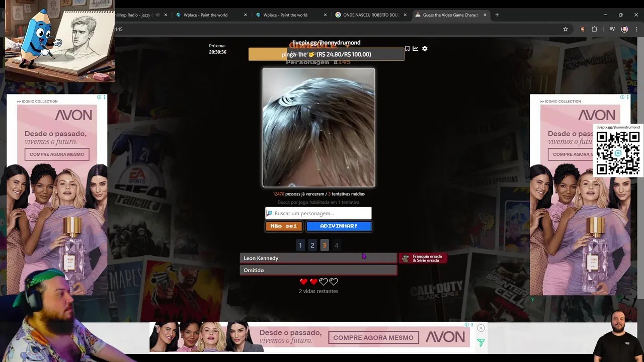The image size is (644, 362).
Task: Click the first filled red heart
Action: (303, 282)
